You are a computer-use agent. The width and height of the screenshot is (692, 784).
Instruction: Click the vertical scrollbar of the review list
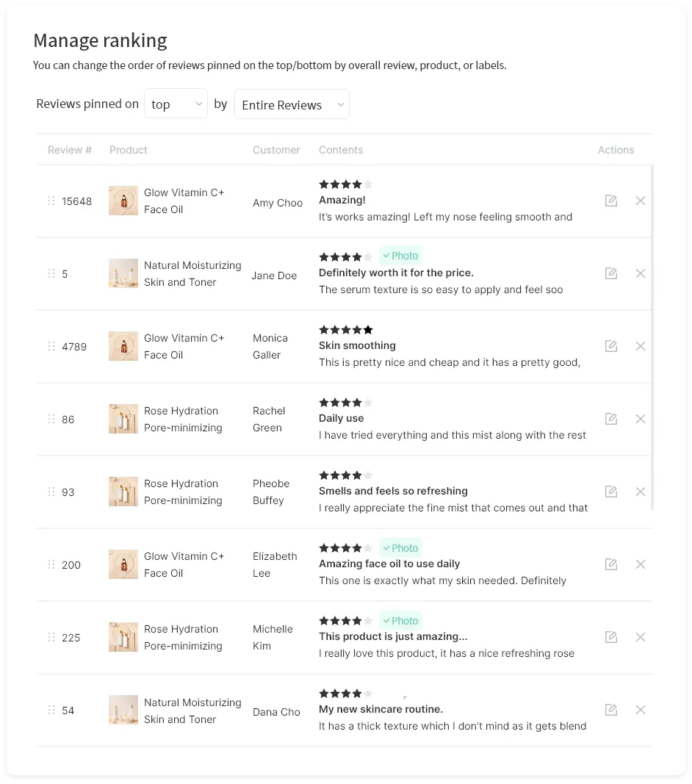point(652,337)
